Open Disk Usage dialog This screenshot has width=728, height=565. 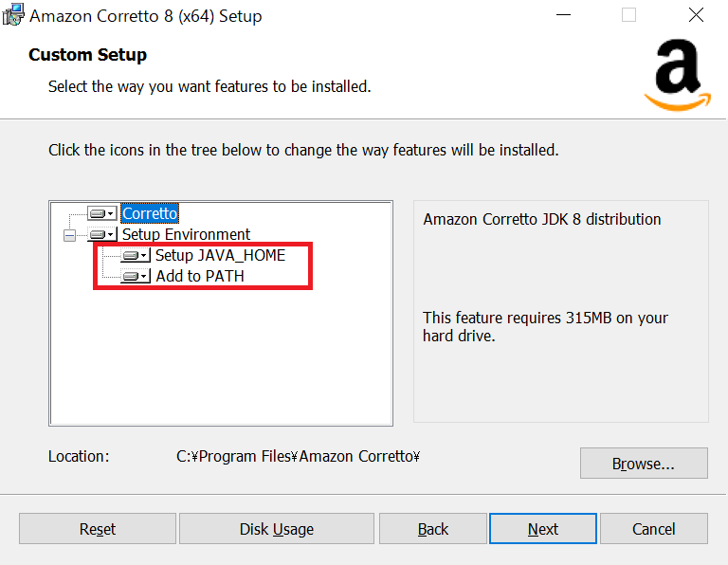coord(277,528)
